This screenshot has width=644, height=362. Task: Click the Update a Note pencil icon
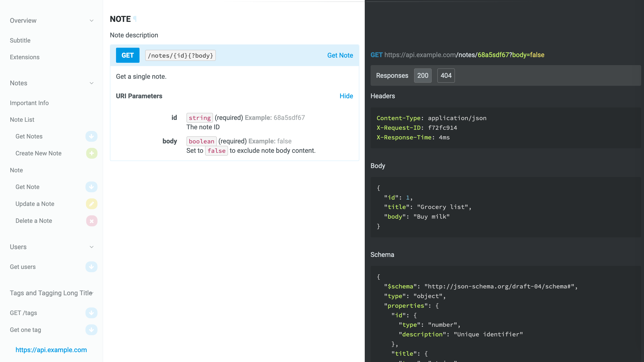92,204
